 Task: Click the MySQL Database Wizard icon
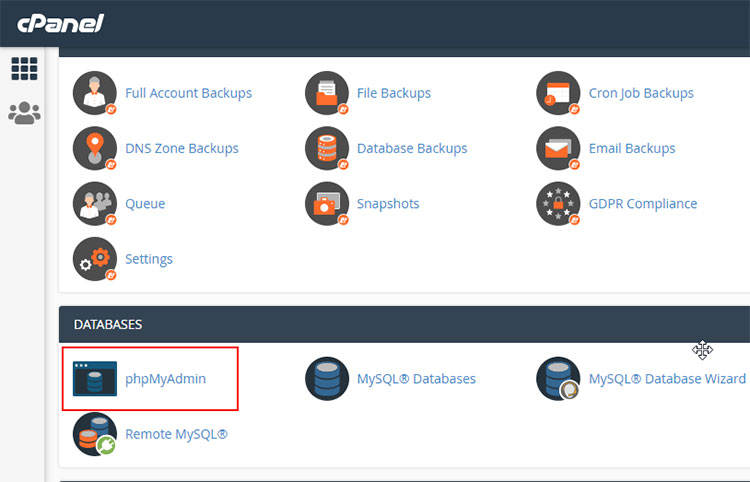(558, 380)
